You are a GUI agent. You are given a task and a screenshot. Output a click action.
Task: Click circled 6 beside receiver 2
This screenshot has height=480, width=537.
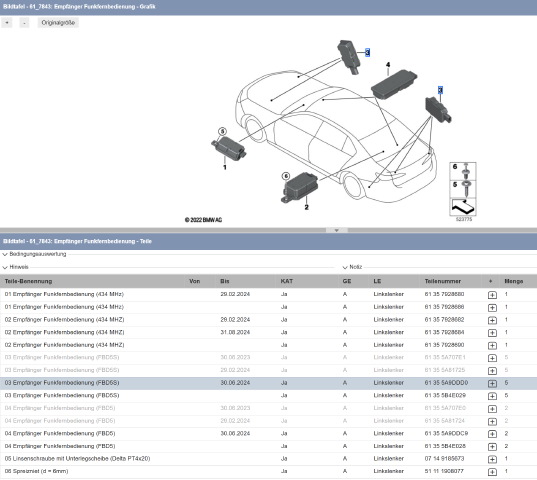pyautogui.click(x=286, y=176)
